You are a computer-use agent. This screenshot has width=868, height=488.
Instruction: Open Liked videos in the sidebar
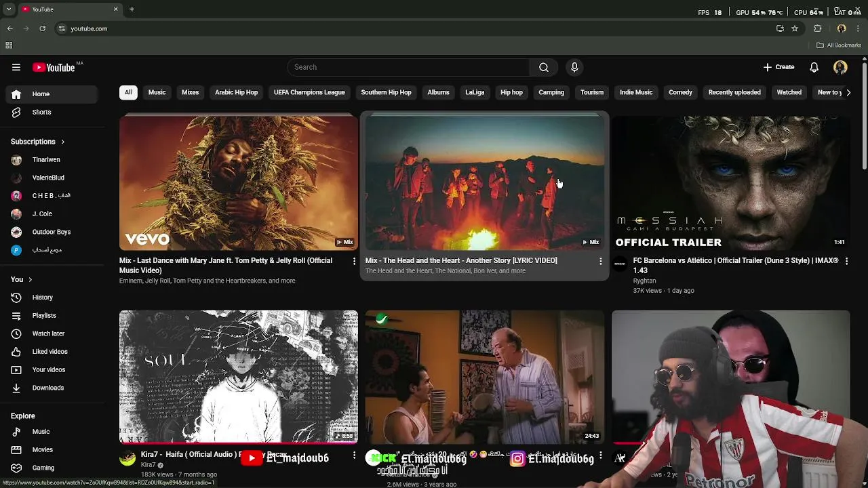(x=52, y=352)
